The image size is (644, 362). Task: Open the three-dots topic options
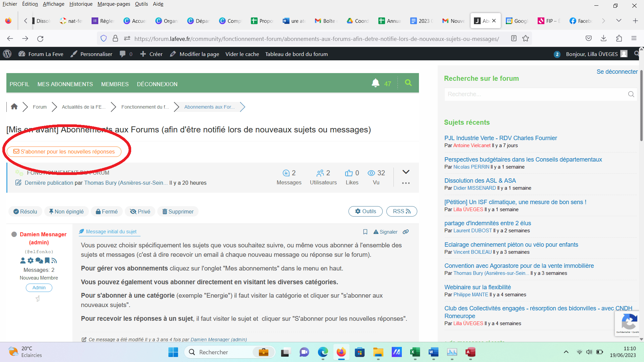click(x=406, y=183)
